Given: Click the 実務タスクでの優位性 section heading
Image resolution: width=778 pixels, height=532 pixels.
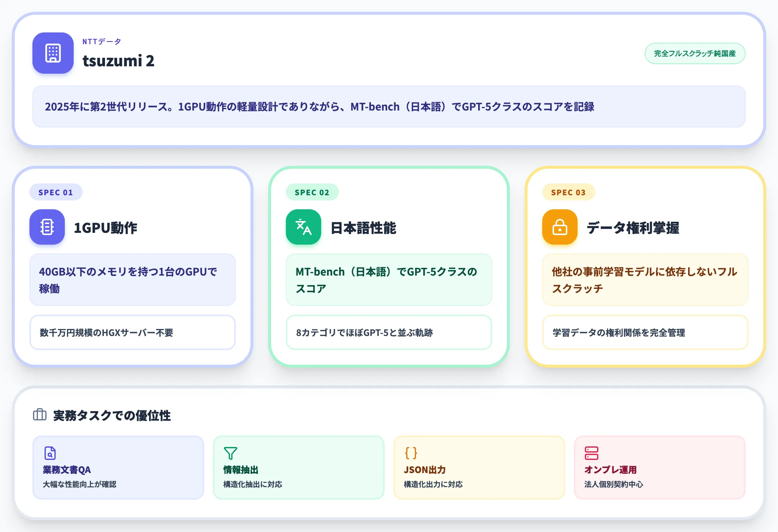Looking at the screenshot, I should [112, 416].
